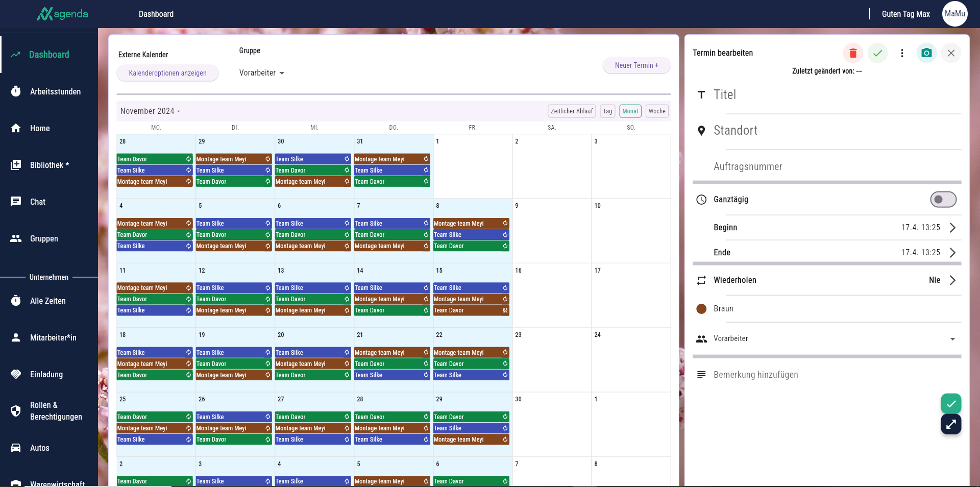980x487 pixels.
Task: Switch calendar view to Woche
Action: 657,111
